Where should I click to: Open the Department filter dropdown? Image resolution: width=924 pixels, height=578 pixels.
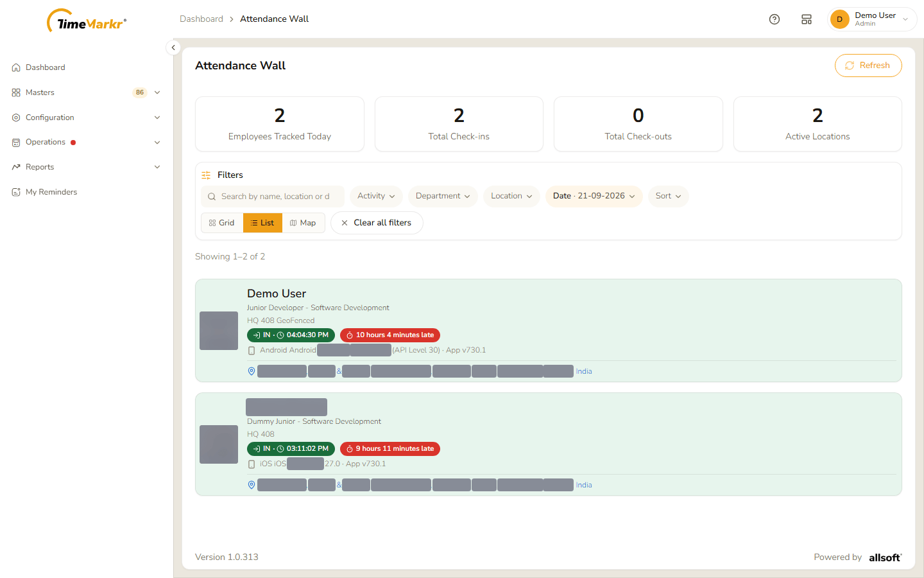tap(443, 197)
